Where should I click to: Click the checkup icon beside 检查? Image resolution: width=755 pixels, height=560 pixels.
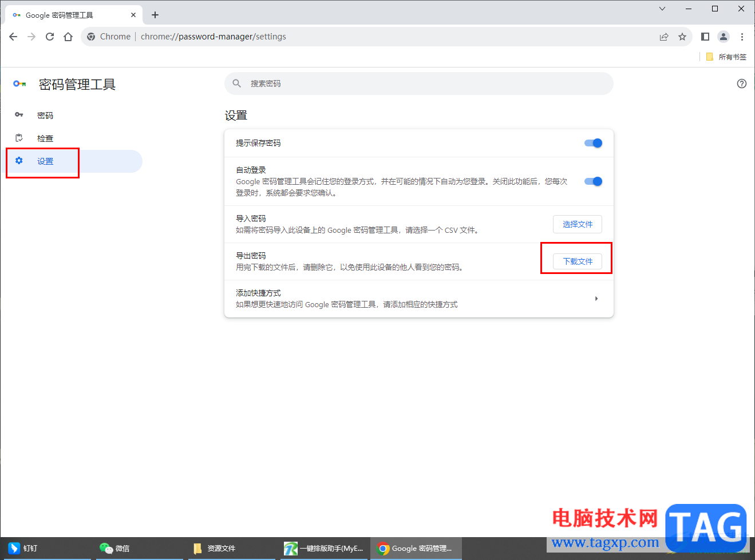pos(19,138)
